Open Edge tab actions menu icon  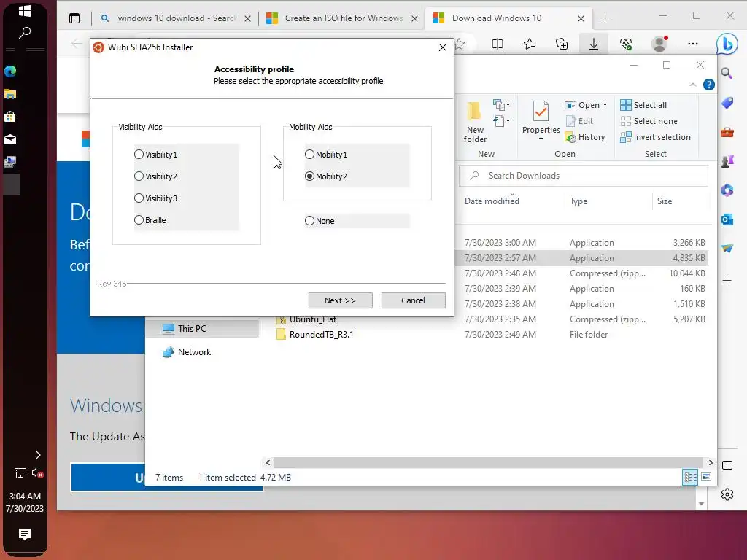coord(74,18)
